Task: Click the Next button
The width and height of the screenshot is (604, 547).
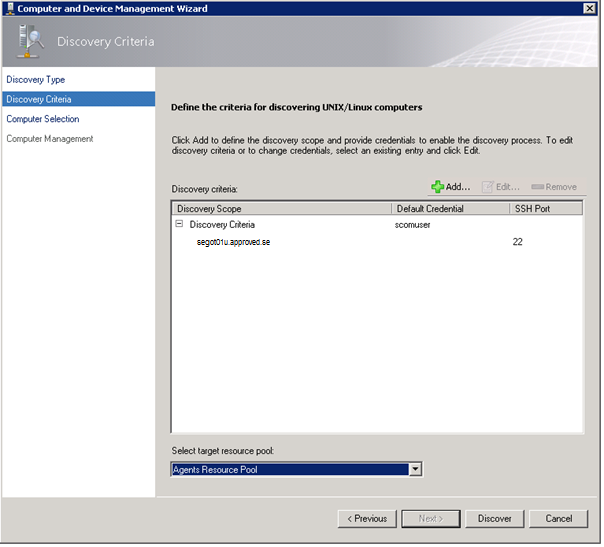Action: (x=428, y=519)
